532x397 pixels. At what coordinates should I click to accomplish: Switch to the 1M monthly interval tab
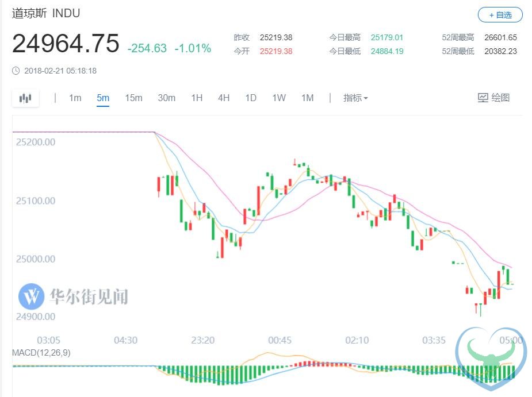click(307, 98)
